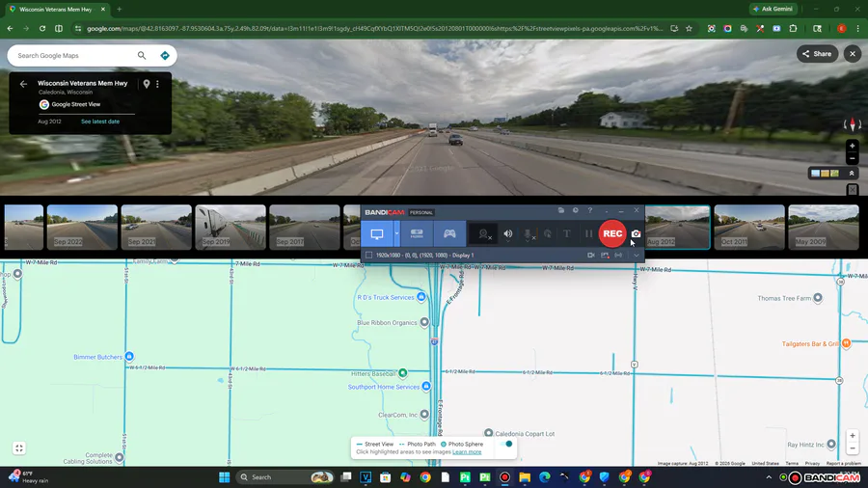Toggle Street View layer switch in legend

505,444
